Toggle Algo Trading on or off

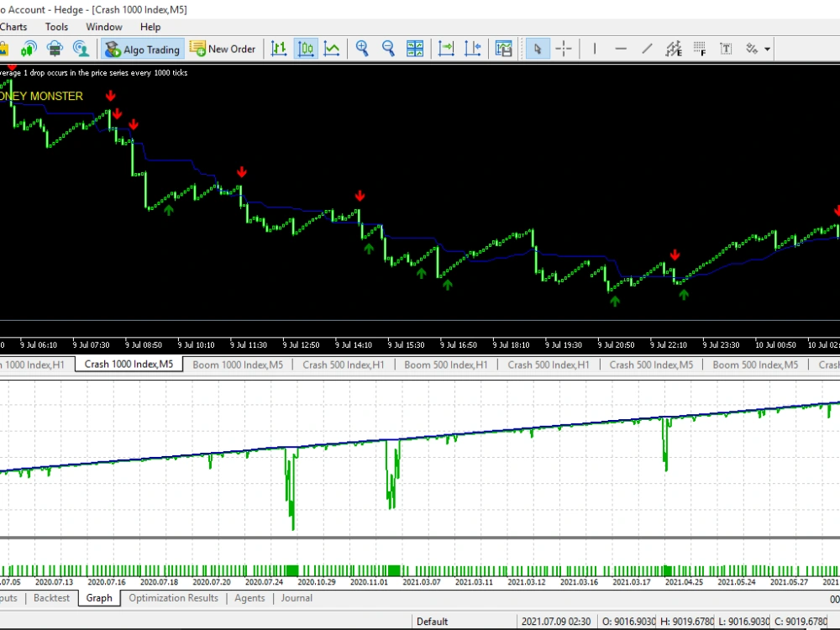coord(142,49)
